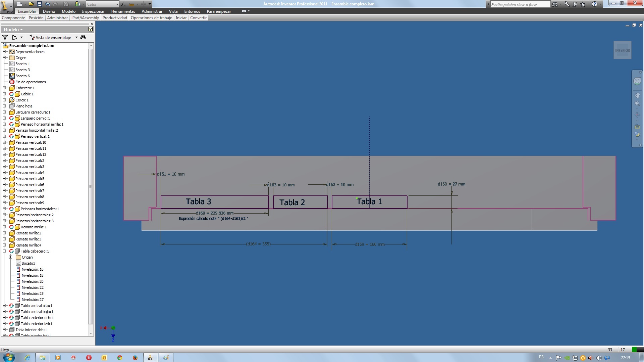This screenshot has width=644, height=362.
Task: Save the assembly with the floppy disk icon
Action: click(x=39, y=4)
